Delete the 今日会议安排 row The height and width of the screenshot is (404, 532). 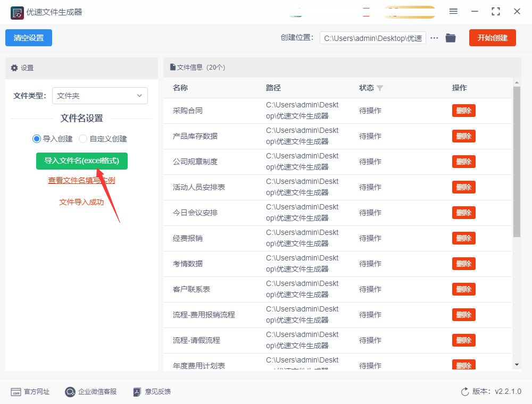coord(463,213)
